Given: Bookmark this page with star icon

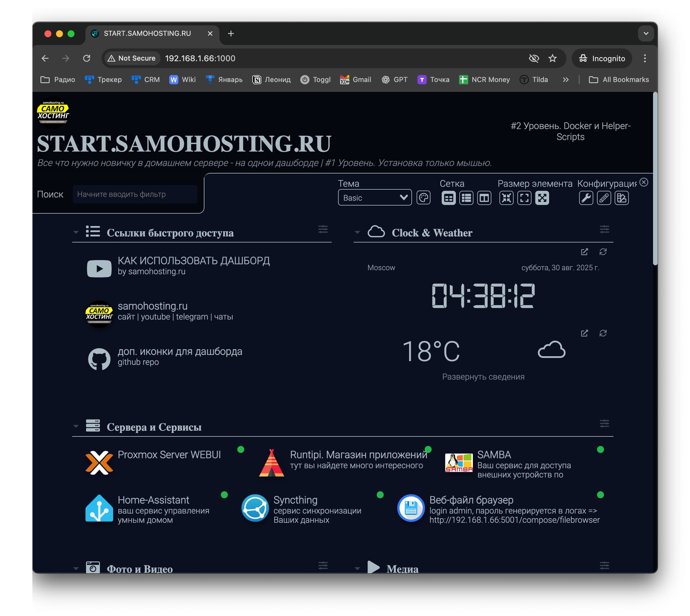Looking at the screenshot, I should click(x=552, y=58).
